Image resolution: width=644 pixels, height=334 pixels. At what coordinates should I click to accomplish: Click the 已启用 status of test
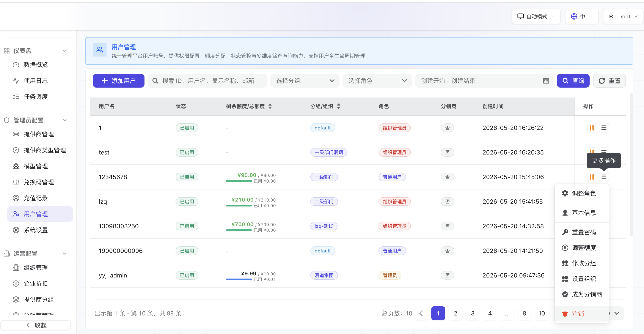187,152
